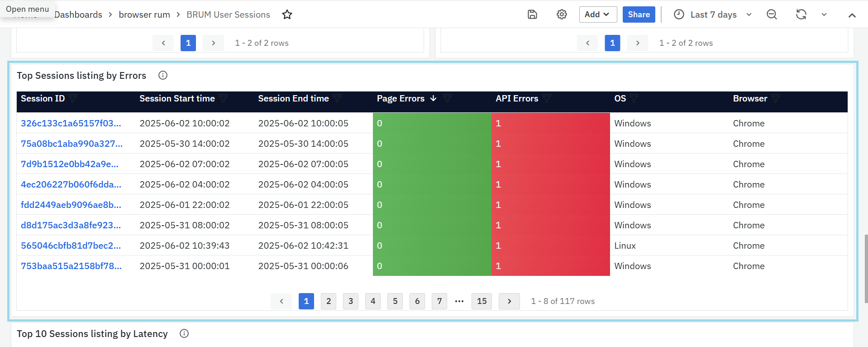Filter the Session ID column
868x347 pixels.
tap(73, 99)
